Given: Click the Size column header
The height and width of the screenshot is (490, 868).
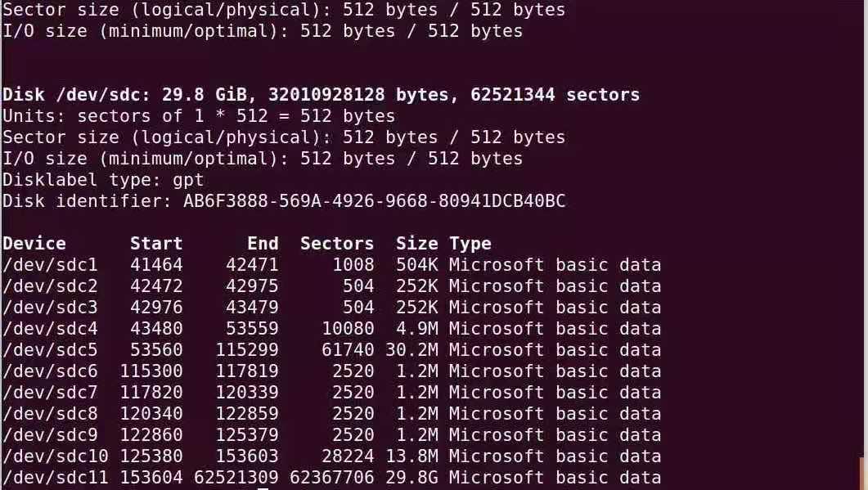Looking at the screenshot, I should [417, 244].
